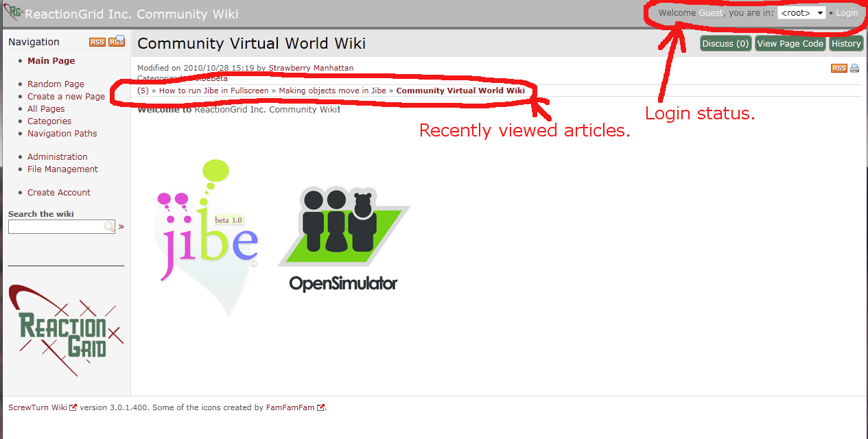Image resolution: width=868 pixels, height=439 pixels.
Task: Open the Making objects move in Jibe breadcrumb
Action: click(x=332, y=91)
